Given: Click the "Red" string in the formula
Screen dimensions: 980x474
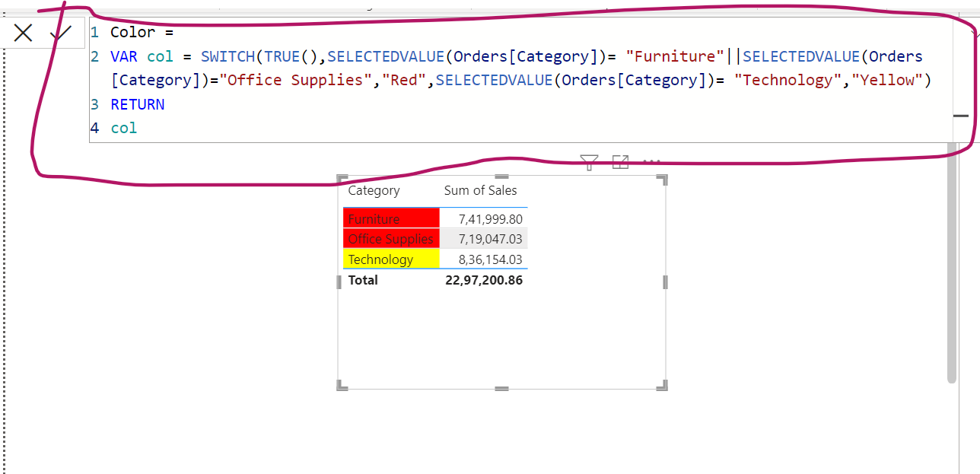Looking at the screenshot, I should click(x=403, y=81).
